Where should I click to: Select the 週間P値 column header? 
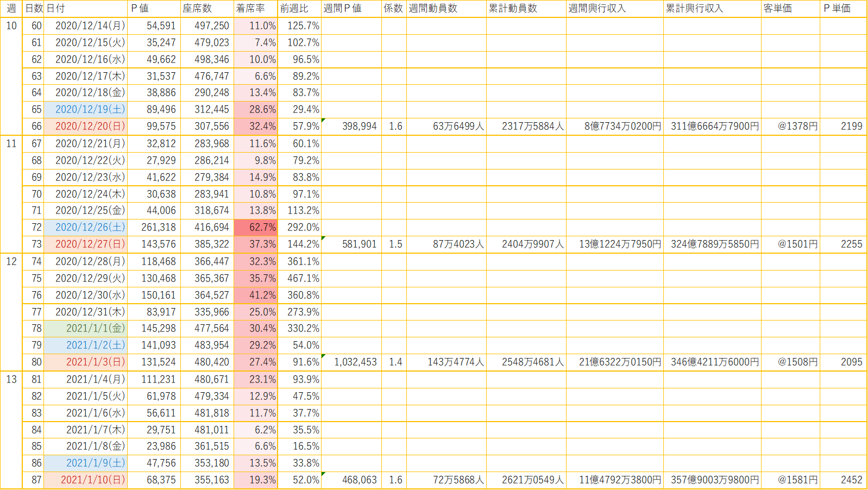coord(351,9)
